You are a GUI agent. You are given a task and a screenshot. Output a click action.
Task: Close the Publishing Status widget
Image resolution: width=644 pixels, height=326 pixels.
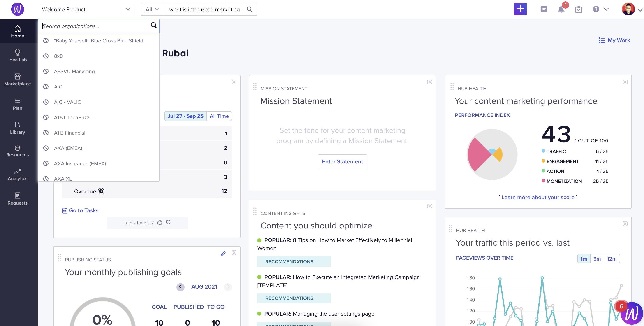click(234, 253)
